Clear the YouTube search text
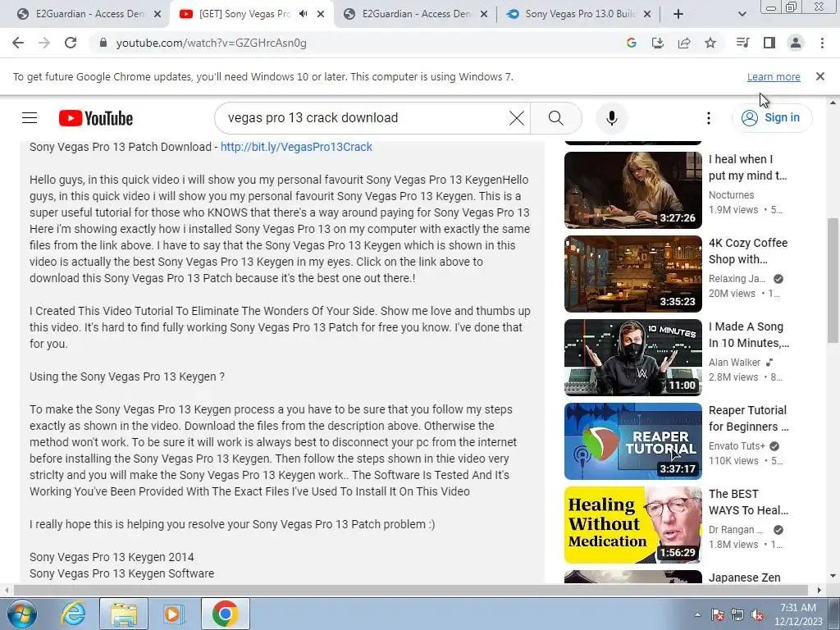This screenshot has height=630, width=840. click(x=517, y=118)
